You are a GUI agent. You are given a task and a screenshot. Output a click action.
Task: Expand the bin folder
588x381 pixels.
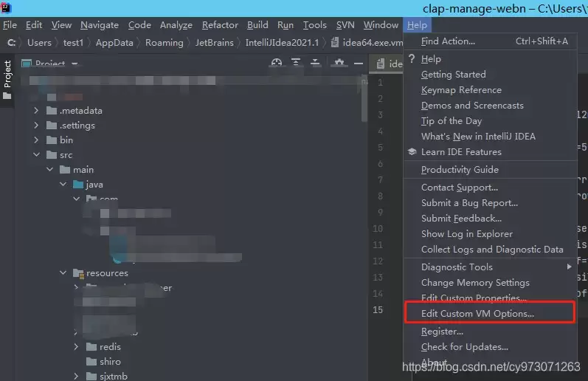point(36,140)
